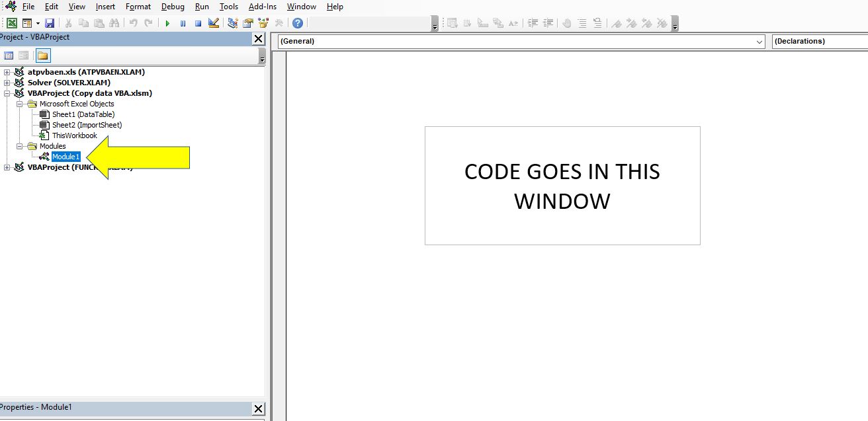868x421 pixels.
Task: Toggle a breakpoint with the hand icon
Action: pyautogui.click(x=567, y=24)
